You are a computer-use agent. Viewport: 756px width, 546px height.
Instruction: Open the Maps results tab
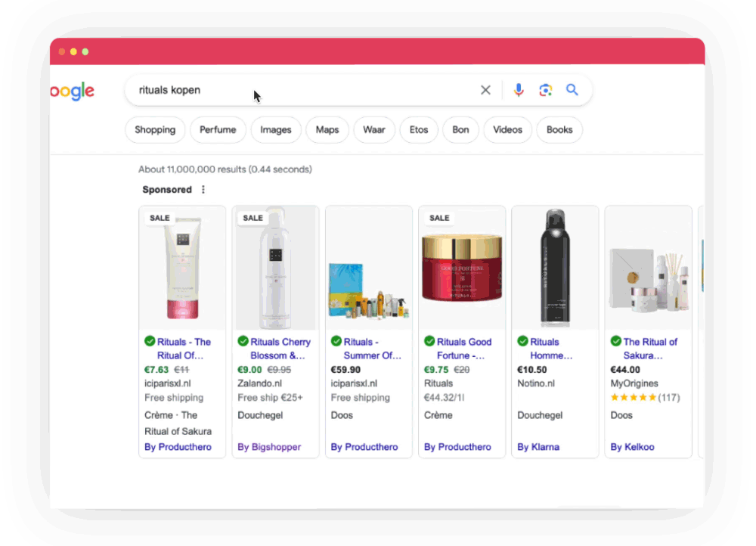[x=327, y=130]
